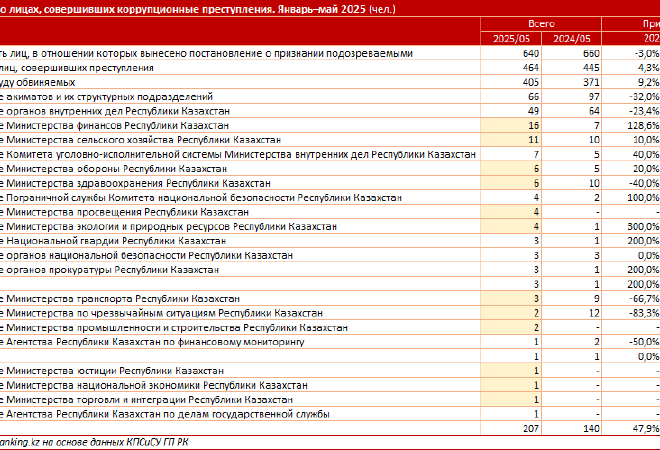This screenshot has height=450, width=660.
Task: Click the 'Всего' column header
Action: (541, 24)
